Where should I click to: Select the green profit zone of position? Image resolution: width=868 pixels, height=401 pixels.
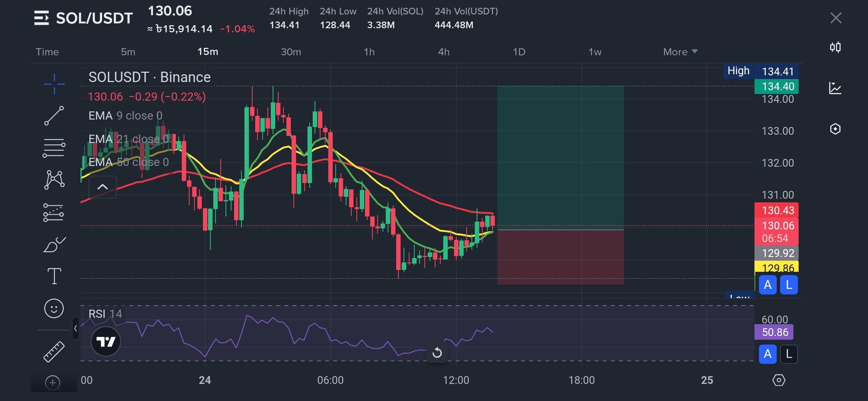click(x=560, y=158)
